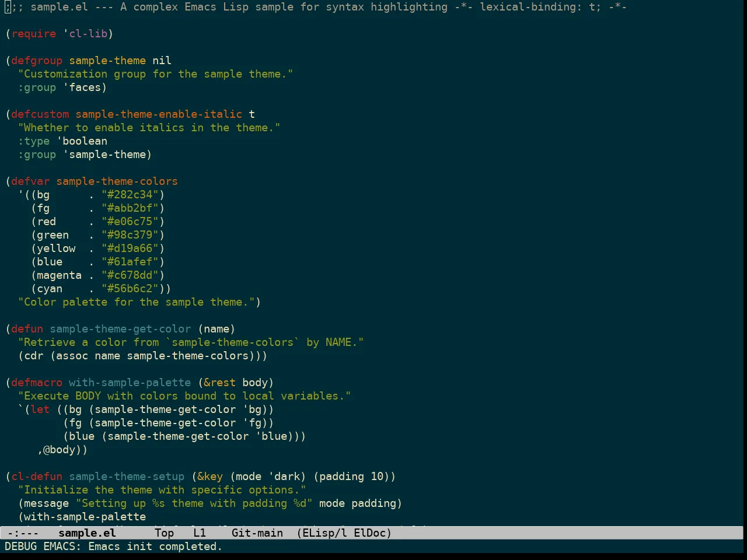Click function name "sample-theme-setup"

click(x=127, y=477)
